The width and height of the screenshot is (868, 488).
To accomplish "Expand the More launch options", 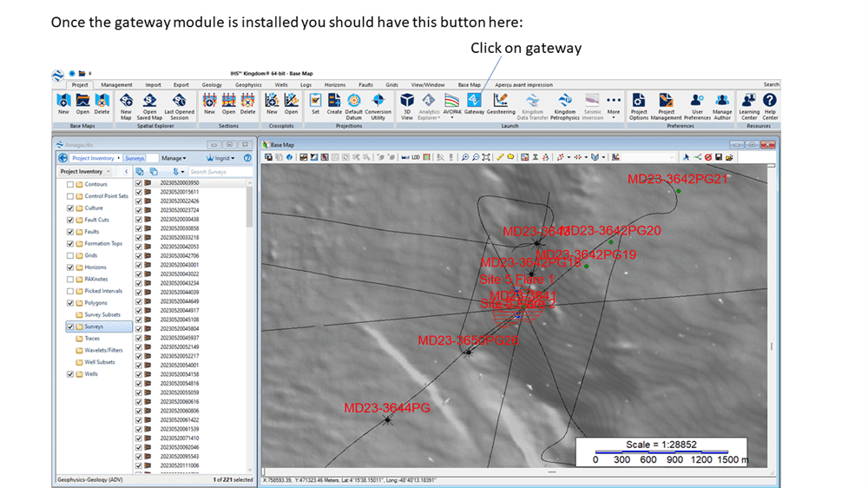I will pyautogui.click(x=614, y=103).
